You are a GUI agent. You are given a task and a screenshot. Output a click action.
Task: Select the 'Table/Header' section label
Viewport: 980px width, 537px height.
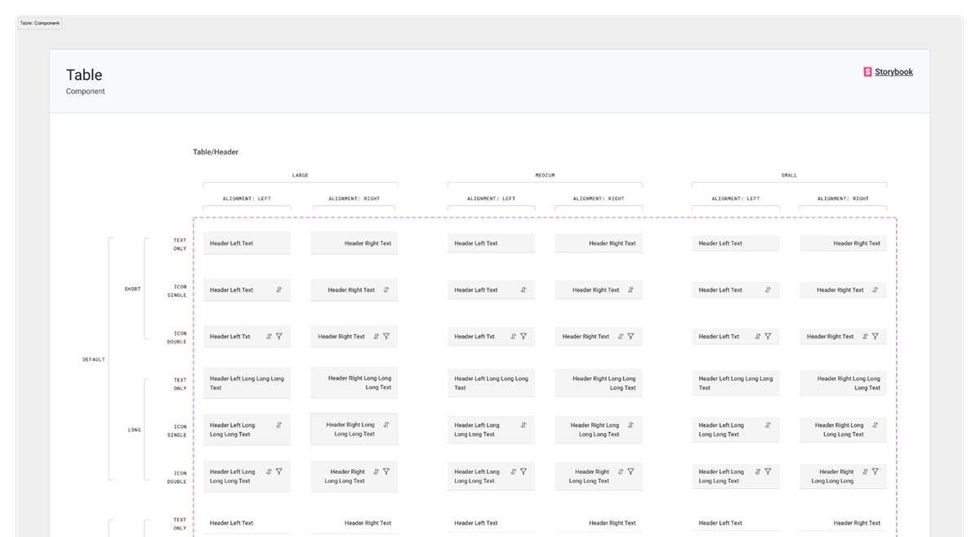(x=216, y=152)
